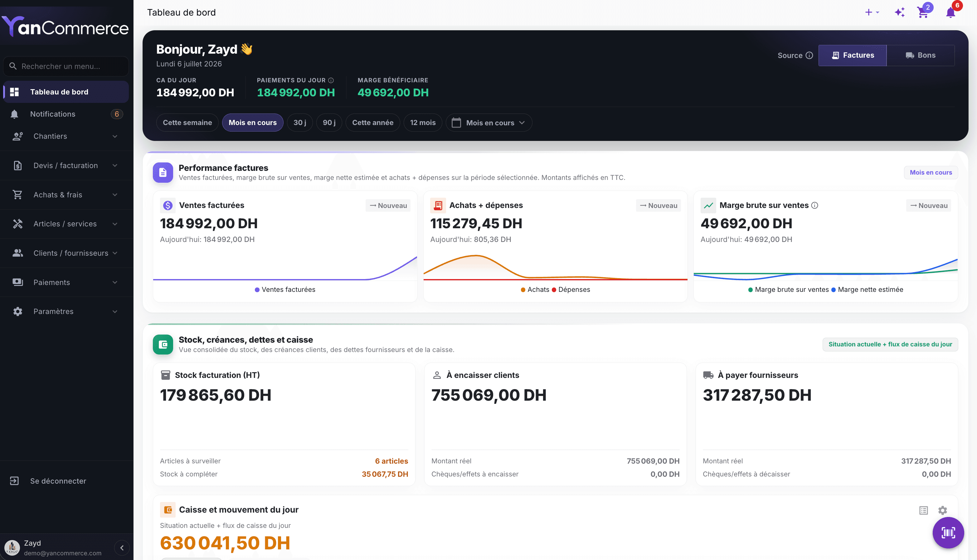The image size is (977, 560).
Task: Click the 'Rechercher un menu' search field
Action: point(66,66)
